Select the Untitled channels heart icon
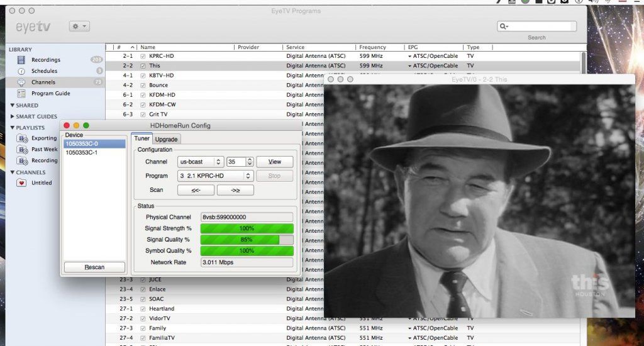Image resolution: width=644 pixels, height=346 pixels. click(x=21, y=183)
